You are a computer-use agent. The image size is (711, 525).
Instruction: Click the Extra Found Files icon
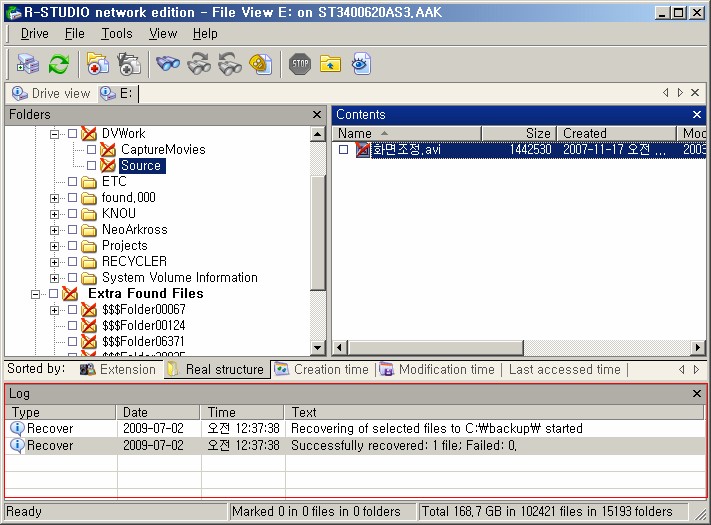[70, 293]
